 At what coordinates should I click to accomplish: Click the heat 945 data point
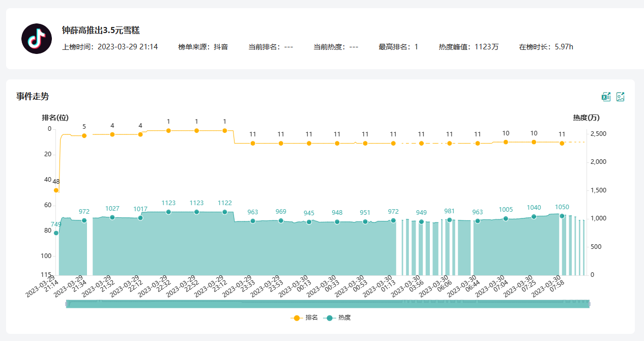(x=309, y=222)
